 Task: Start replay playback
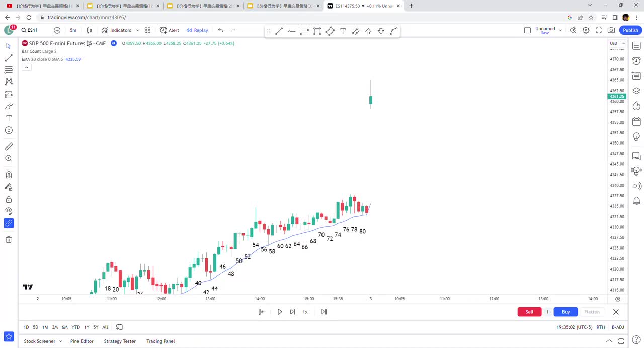(x=280, y=312)
